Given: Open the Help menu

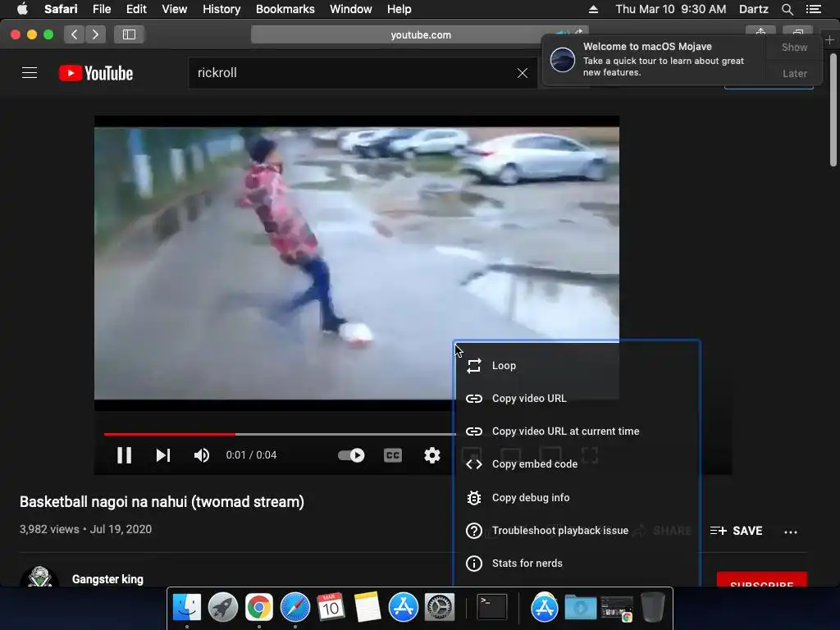Looking at the screenshot, I should click(x=399, y=9).
